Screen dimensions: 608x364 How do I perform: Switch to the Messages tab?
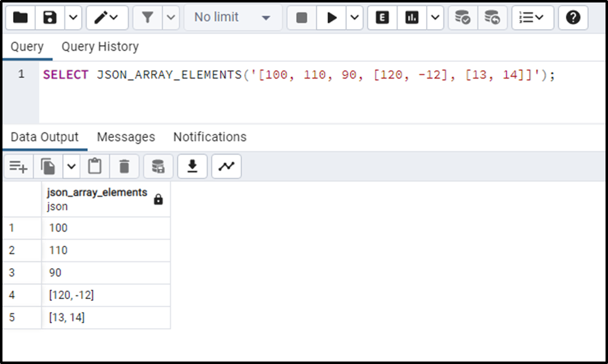pyautogui.click(x=126, y=137)
